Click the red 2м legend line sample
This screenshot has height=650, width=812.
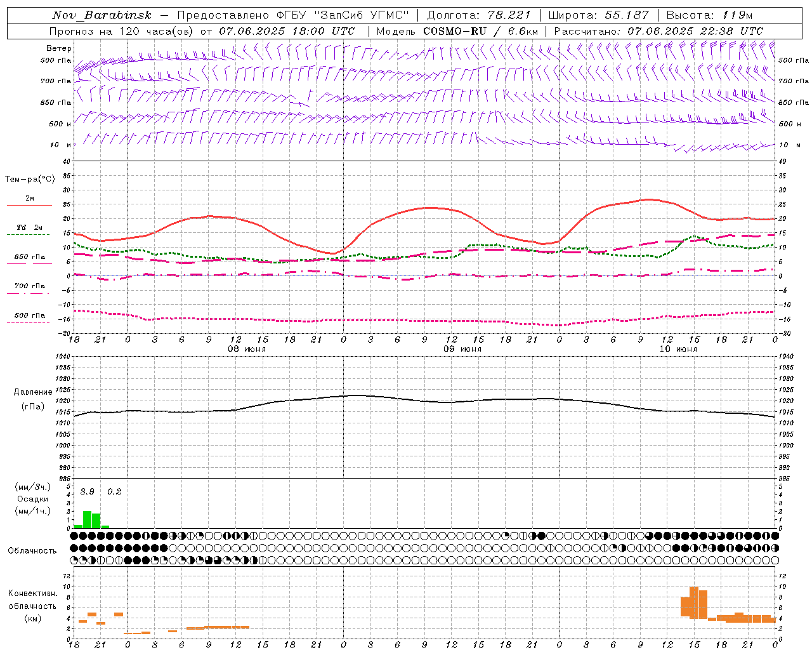(29, 205)
